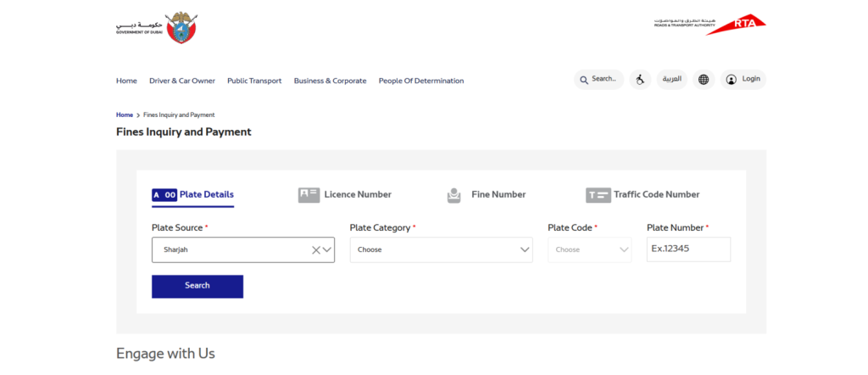Switch language to Arabic
Viewport: 868px width, 375px height.
672,80
